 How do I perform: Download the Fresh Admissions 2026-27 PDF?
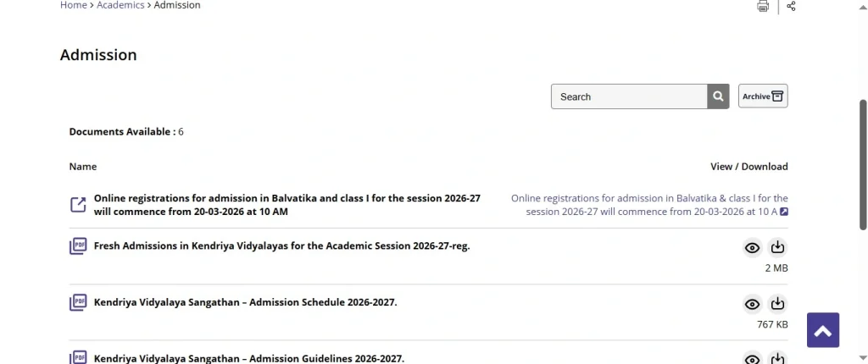coord(777,248)
